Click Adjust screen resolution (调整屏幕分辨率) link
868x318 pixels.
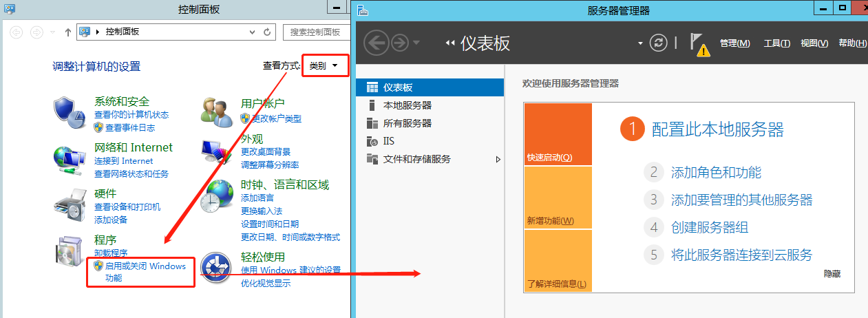point(270,165)
